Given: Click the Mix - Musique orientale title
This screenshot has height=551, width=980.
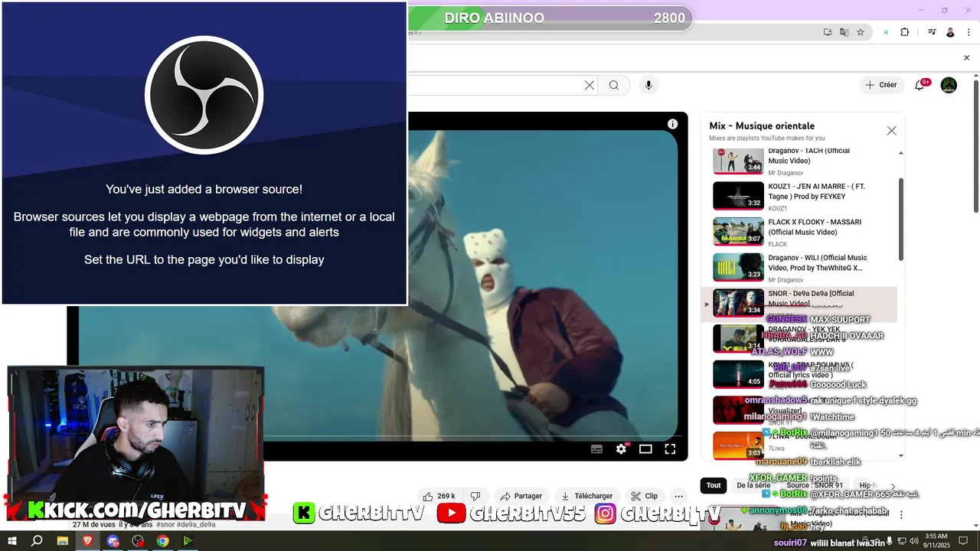Looking at the screenshot, I should (x=762, y=126).
